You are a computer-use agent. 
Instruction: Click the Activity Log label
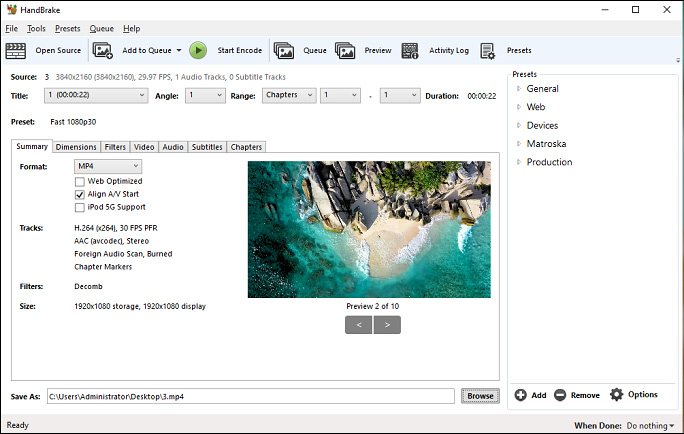click(x=449, y=51)
